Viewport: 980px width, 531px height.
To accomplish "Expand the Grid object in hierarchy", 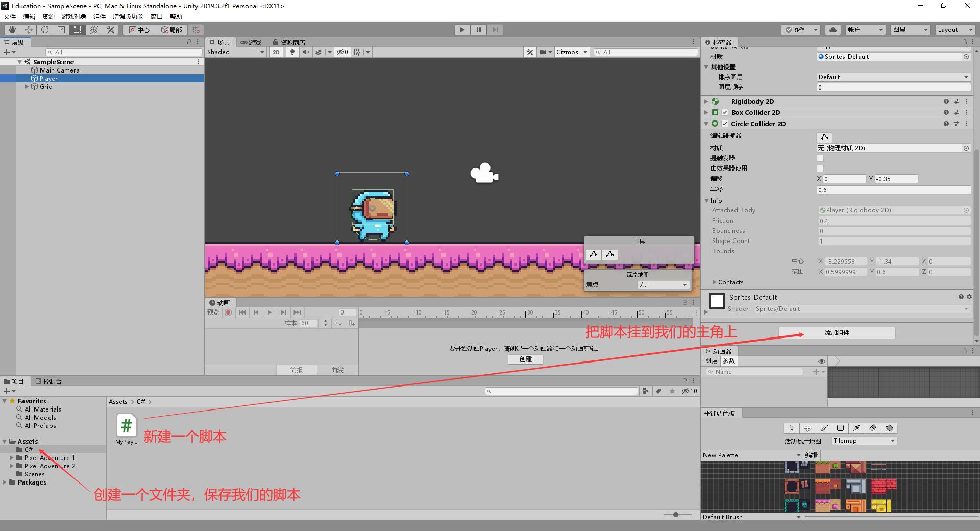I will [27, 87].
